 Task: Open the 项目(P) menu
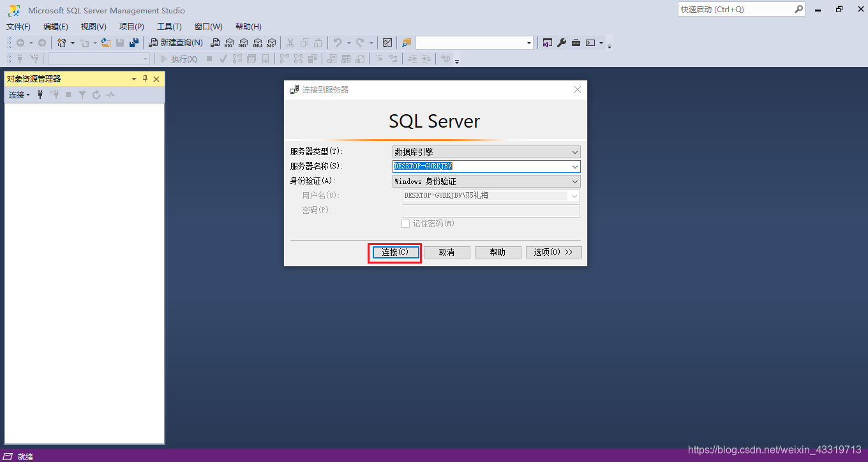tap(131, 27)
